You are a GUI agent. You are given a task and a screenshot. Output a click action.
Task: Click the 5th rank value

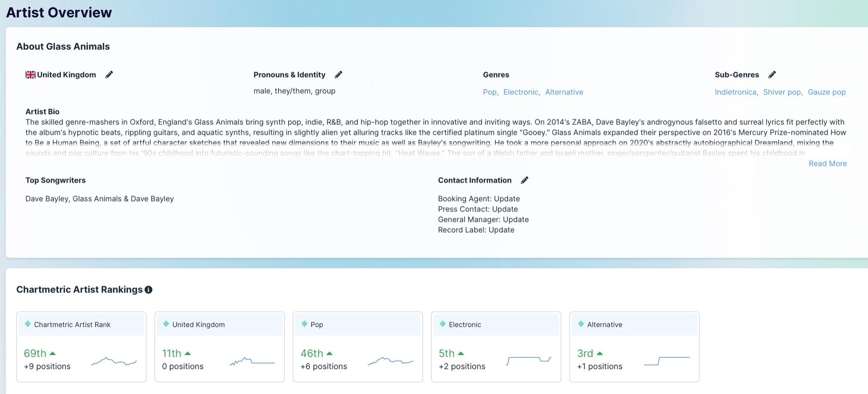[447, 354]
